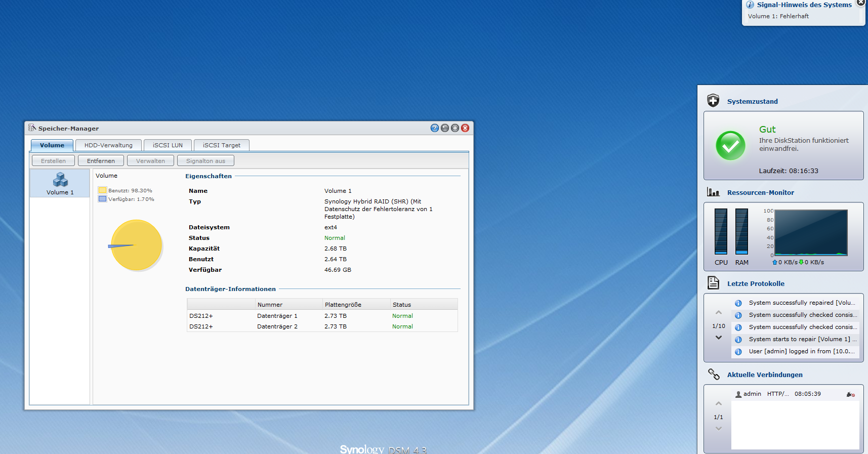Switch to the Volume tab
868x454 pixels.
[x=52, y=145]
